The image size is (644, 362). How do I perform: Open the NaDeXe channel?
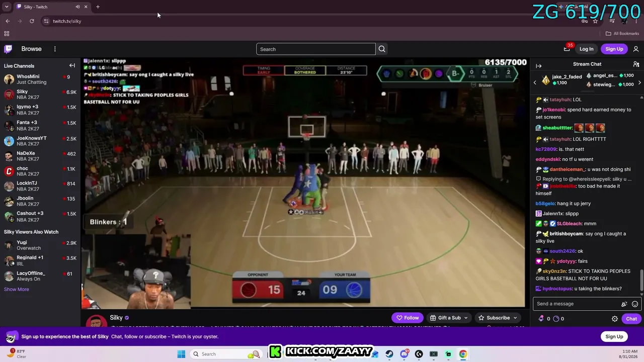40,156
